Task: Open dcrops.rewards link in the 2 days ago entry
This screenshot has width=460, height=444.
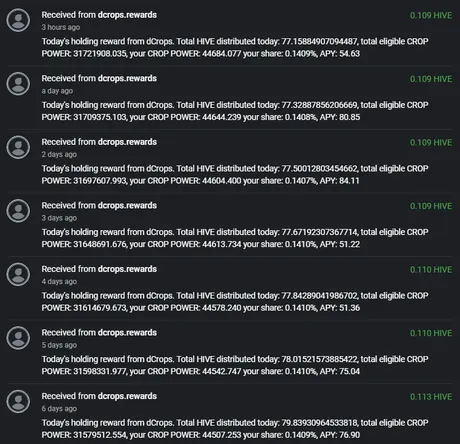Action: (x=127, y=142)
